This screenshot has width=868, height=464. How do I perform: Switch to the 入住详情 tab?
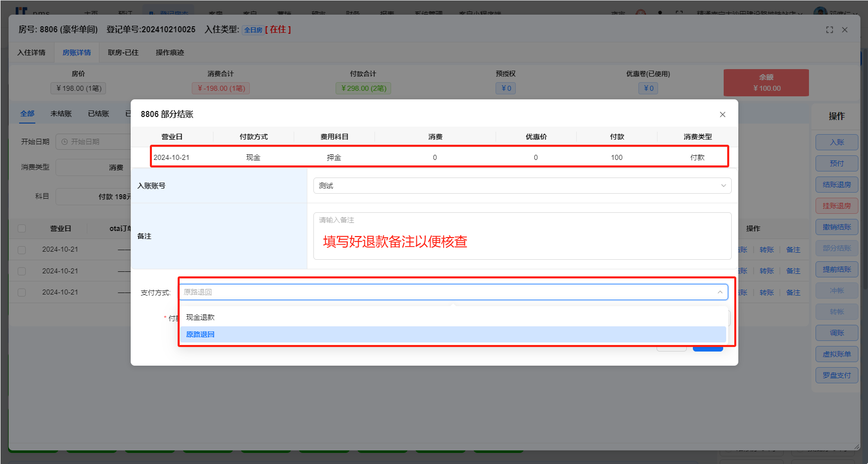31,52
